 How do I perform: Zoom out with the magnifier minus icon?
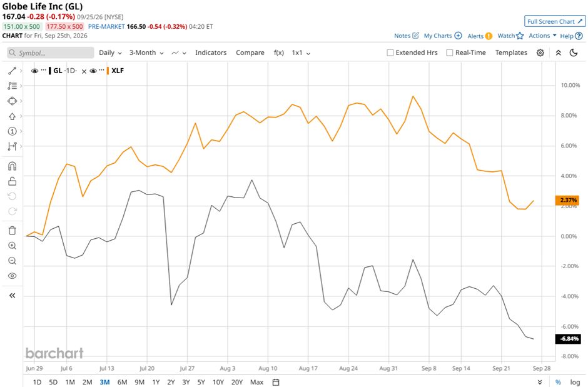(12, 261)
